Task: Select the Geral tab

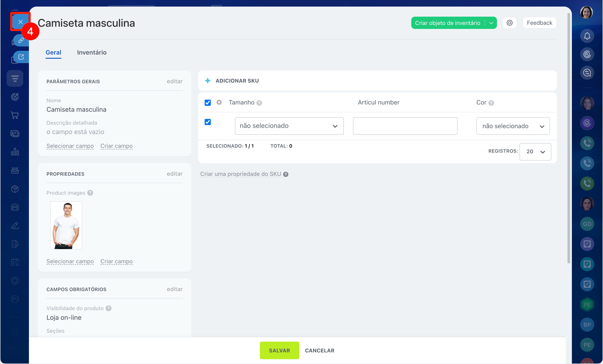Action: pyautogui.click(x=53, y=52)
